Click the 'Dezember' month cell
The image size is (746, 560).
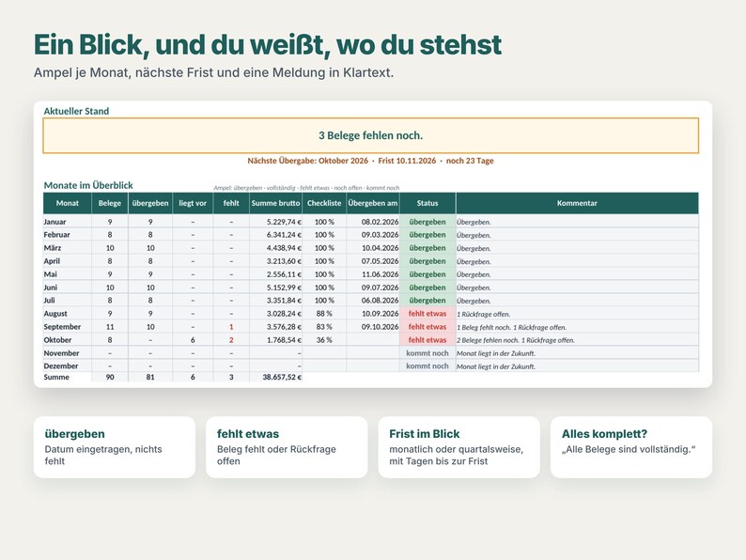[67, 366]
